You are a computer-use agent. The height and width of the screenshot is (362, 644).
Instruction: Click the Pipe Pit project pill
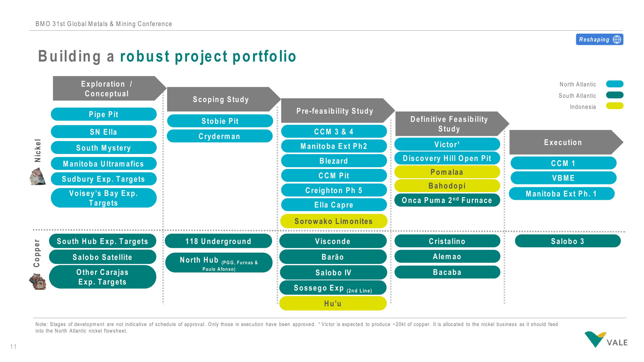[x=104, y=114]
